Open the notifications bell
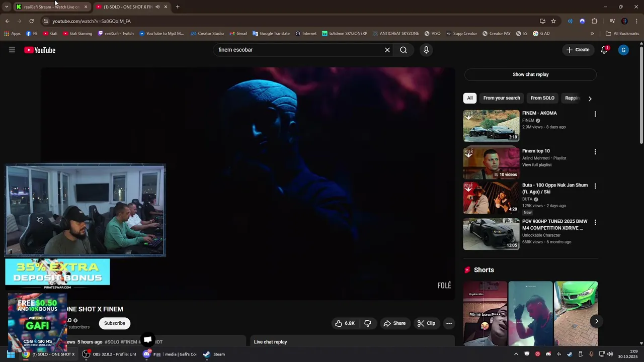Image resolution: width=644 pixels, height=362 pixels. click(604, 50)
